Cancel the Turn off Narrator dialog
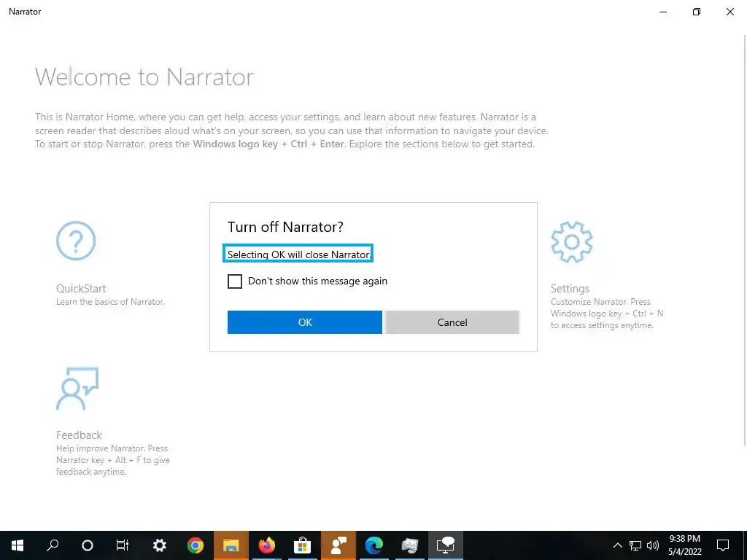 click(452, 322)
